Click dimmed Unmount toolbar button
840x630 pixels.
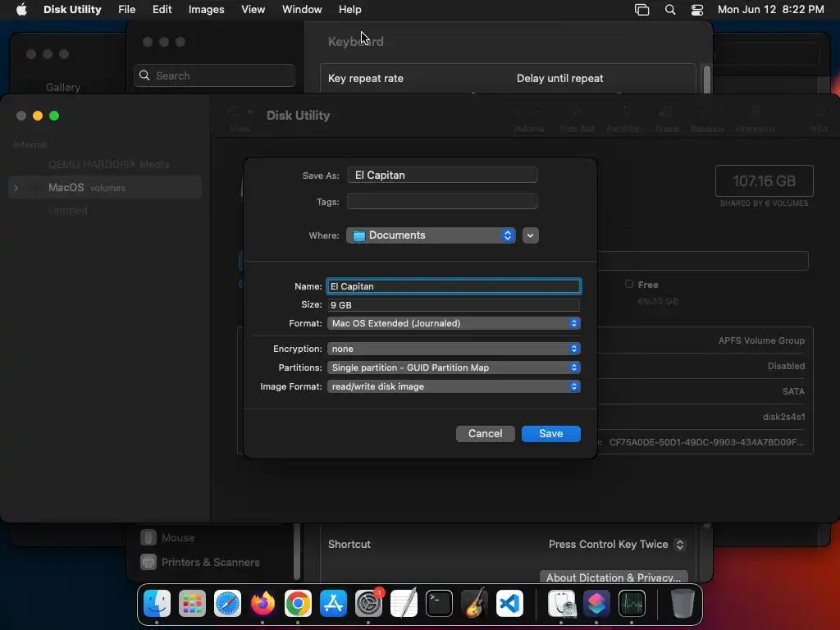pos(755,119)
